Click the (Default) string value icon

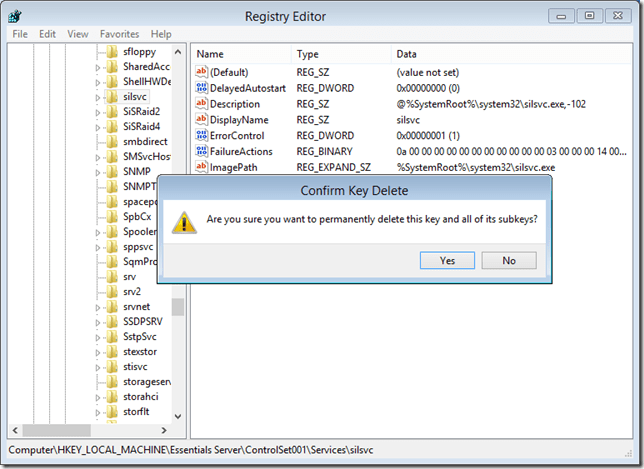click(x=201, y=72)
